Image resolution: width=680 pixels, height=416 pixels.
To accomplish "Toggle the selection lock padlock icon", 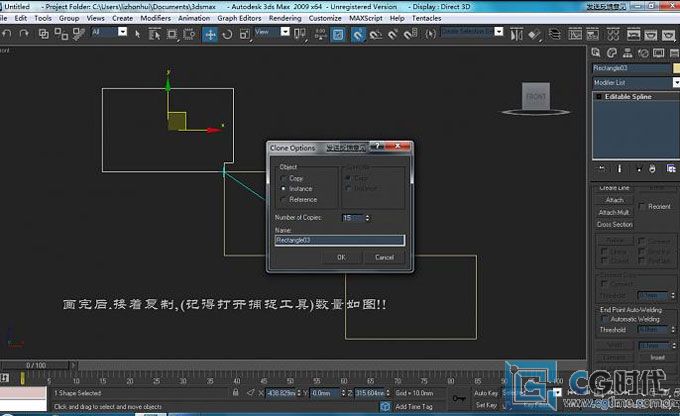I will [x=235, y=393].
